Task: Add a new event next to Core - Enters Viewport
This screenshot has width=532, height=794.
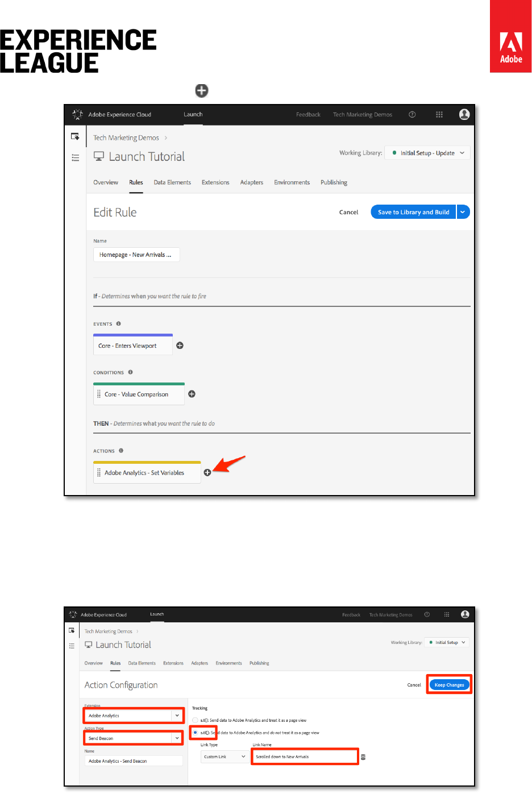Action: [180, 346]
